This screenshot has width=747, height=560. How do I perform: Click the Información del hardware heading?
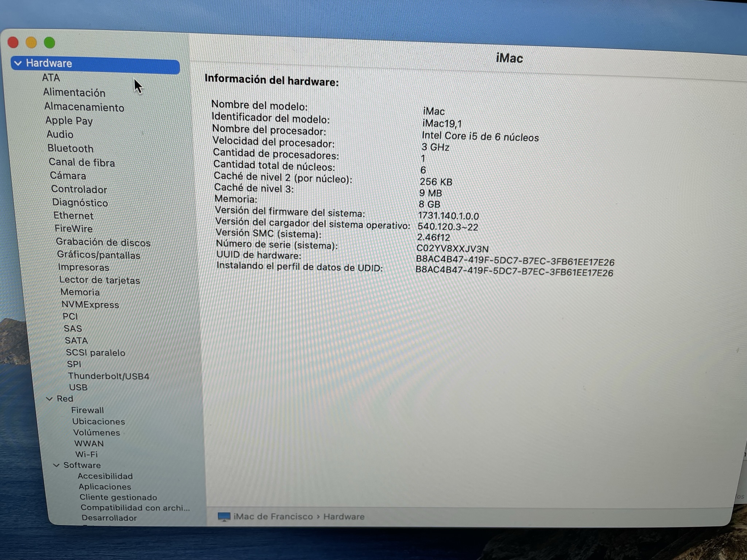(x=271, y=80)
